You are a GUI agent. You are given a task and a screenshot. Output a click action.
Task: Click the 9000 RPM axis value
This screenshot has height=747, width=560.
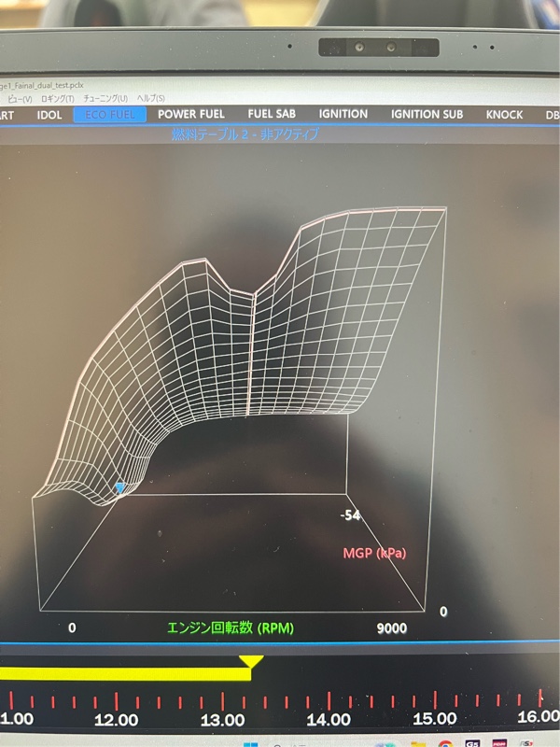pos(392,628)
